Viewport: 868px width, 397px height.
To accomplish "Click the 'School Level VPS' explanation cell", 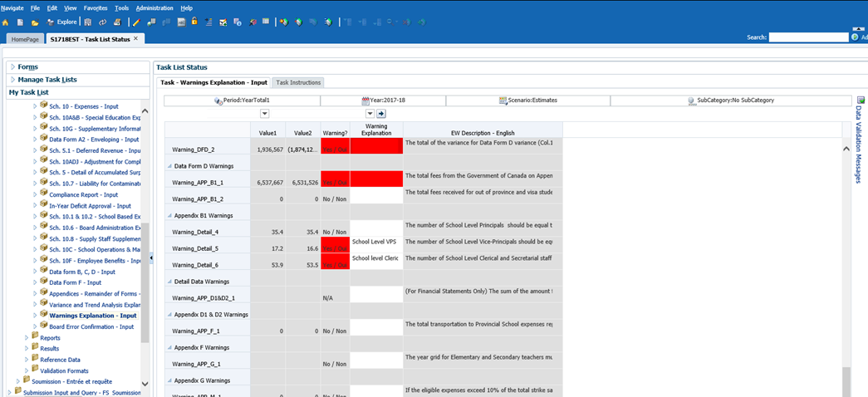I will coord(376,245).
